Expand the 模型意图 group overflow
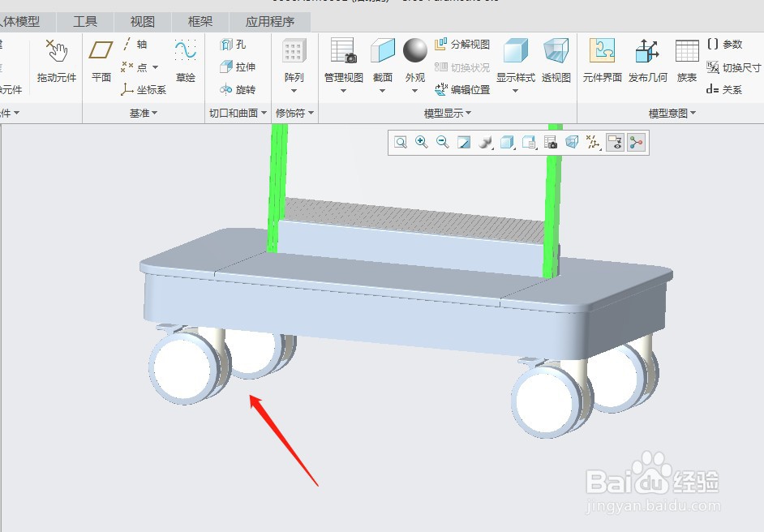 (x=672, y=113)
